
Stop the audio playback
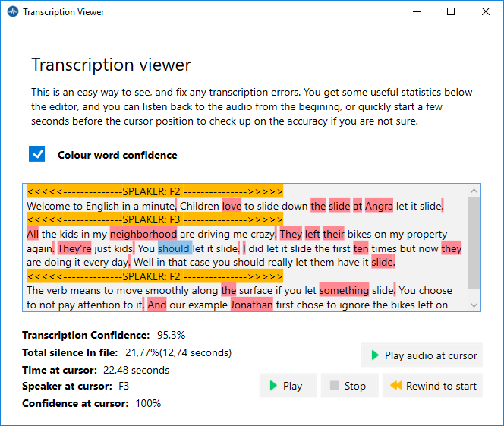tap(349, 385)
